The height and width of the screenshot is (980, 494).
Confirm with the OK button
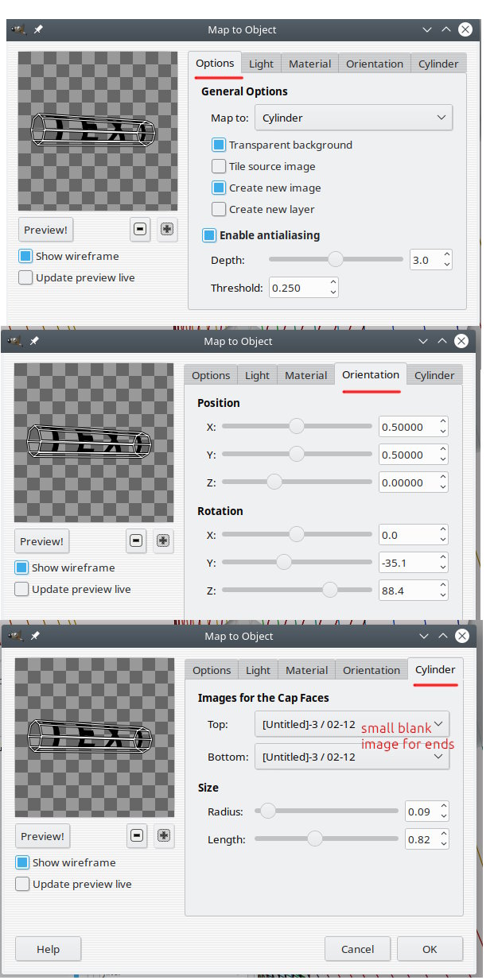430,949
